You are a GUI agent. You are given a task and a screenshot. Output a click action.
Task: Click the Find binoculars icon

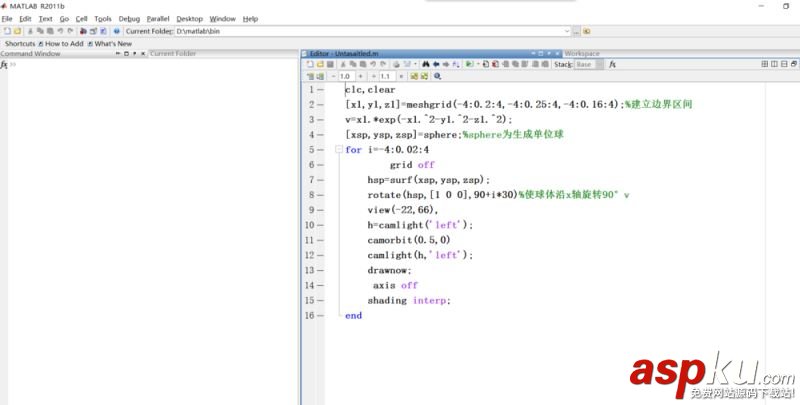pyautogui.click(x=426, y=64)
